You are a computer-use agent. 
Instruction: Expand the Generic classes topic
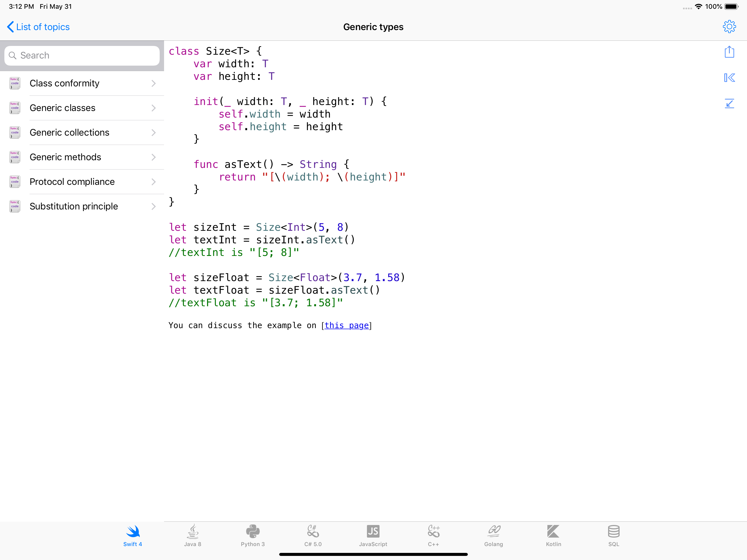point(154,108)
